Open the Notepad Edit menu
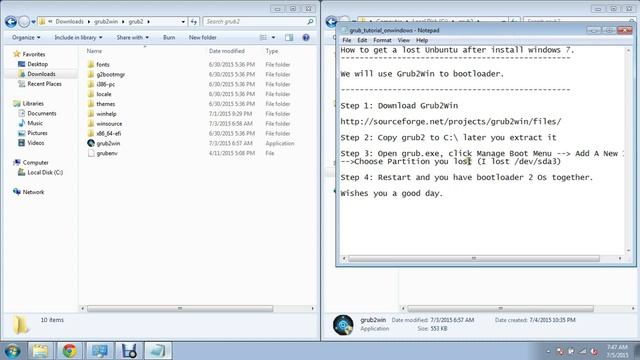The width and height of the screenshot is (640, 360). (362, 40)
